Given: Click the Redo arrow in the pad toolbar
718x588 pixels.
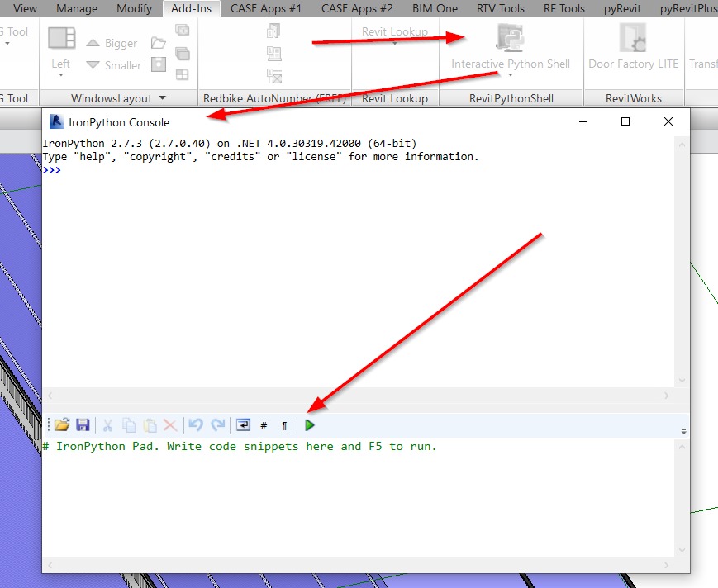Looking at the screenshot, I should pos(217,425).
